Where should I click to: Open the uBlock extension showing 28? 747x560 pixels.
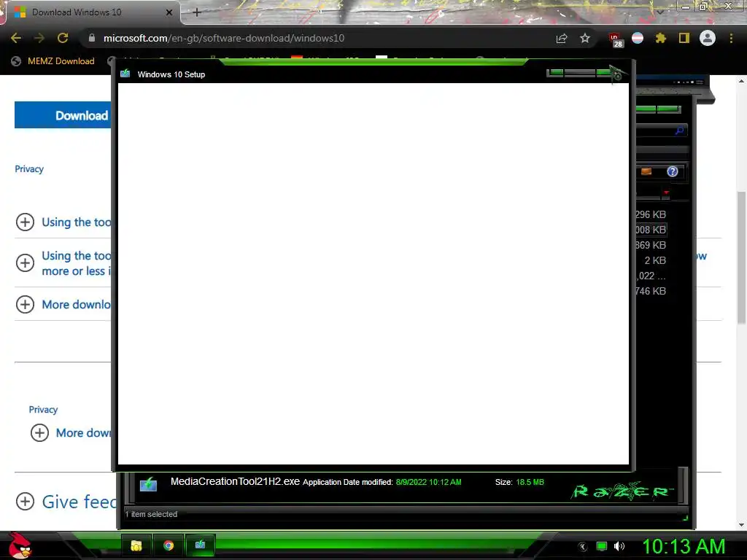point(616,39)
